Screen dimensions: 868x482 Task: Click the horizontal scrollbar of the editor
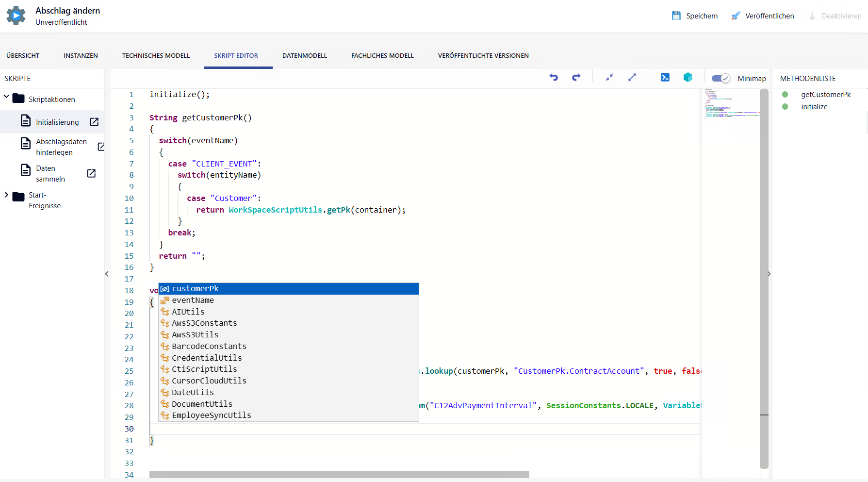[339, 474]
